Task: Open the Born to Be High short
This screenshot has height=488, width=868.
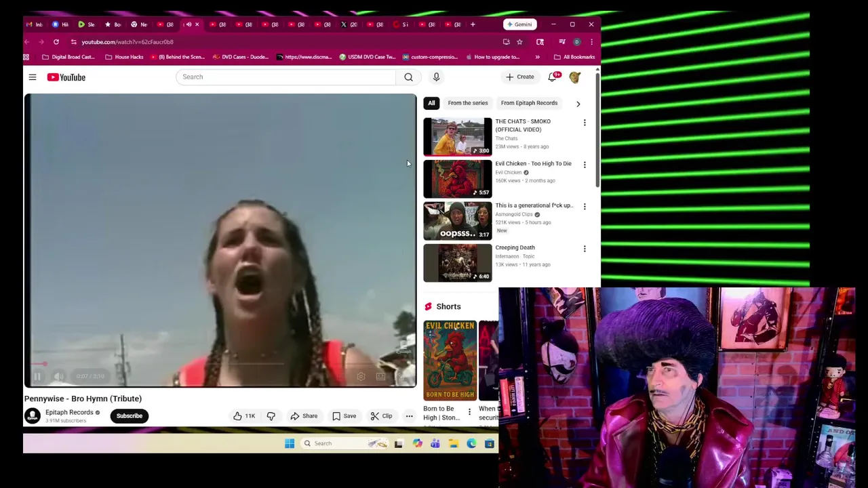Action: [450, 361]
